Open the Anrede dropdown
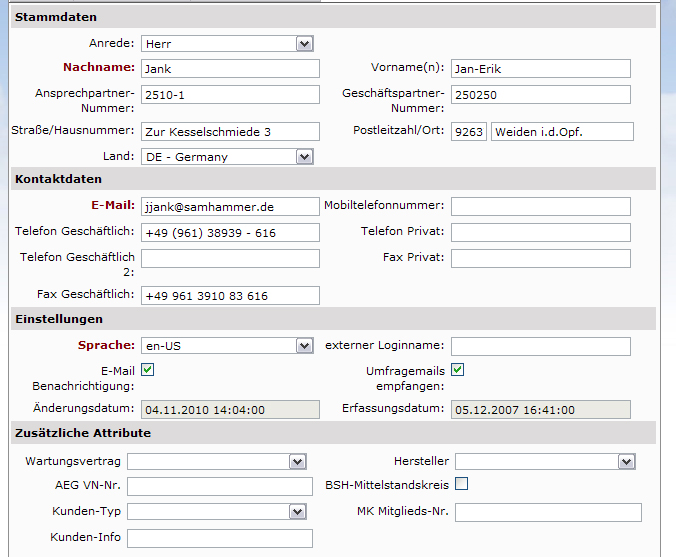This screenshot has height=557, width=676. [227, 44]
